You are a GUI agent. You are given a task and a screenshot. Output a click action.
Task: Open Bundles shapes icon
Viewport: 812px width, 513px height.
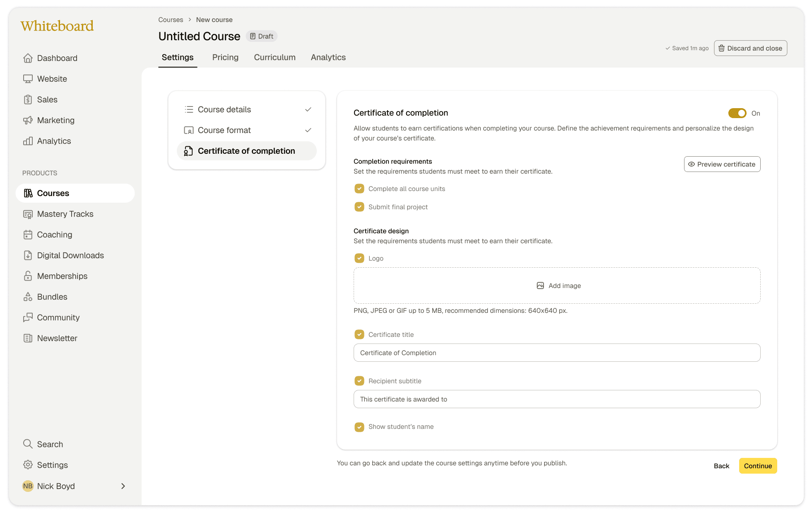(x=28, y=297)
